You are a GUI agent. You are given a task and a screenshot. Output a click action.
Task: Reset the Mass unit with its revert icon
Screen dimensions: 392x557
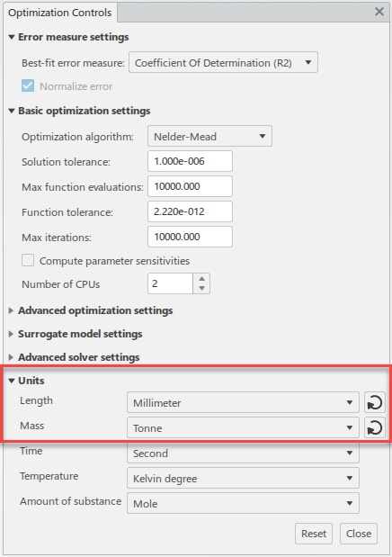(375, 427)
